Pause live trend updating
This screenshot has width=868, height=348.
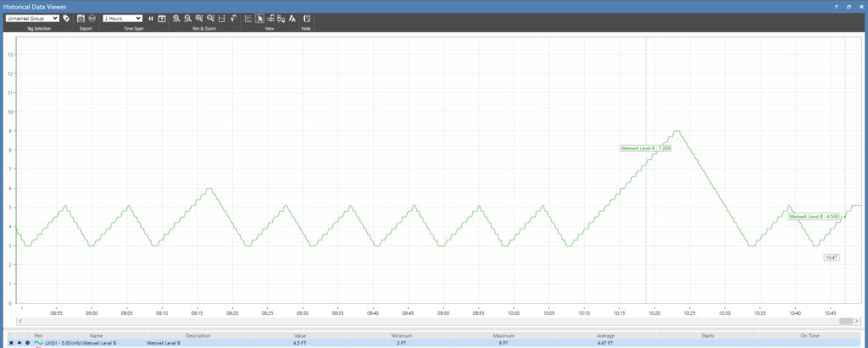coord(151,19)
